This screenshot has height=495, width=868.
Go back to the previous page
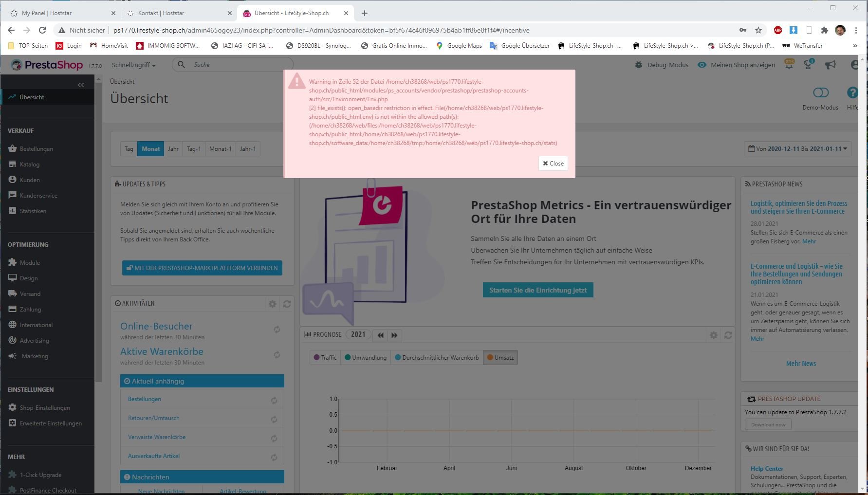[x=11, y=30]
